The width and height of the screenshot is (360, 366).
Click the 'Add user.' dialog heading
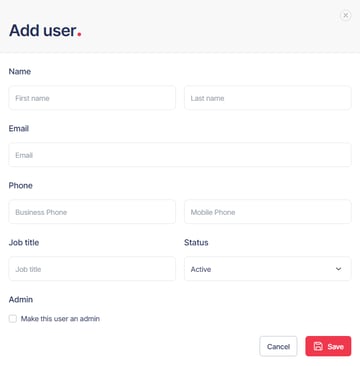(x=45, y=31)
